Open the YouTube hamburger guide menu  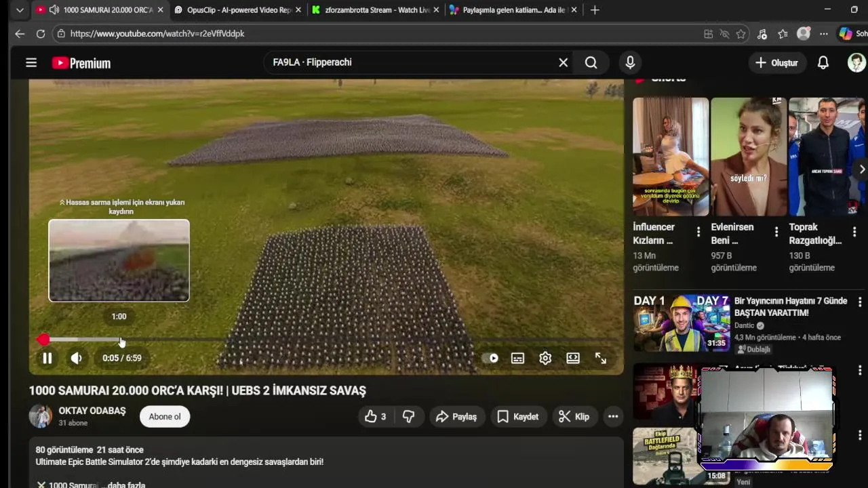[x=31, y=63]
